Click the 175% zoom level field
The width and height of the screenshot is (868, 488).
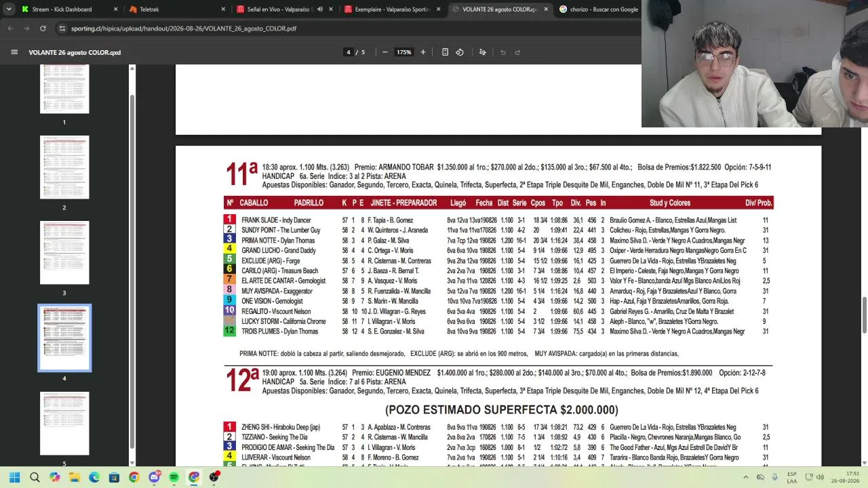click(x=404, y=52)
